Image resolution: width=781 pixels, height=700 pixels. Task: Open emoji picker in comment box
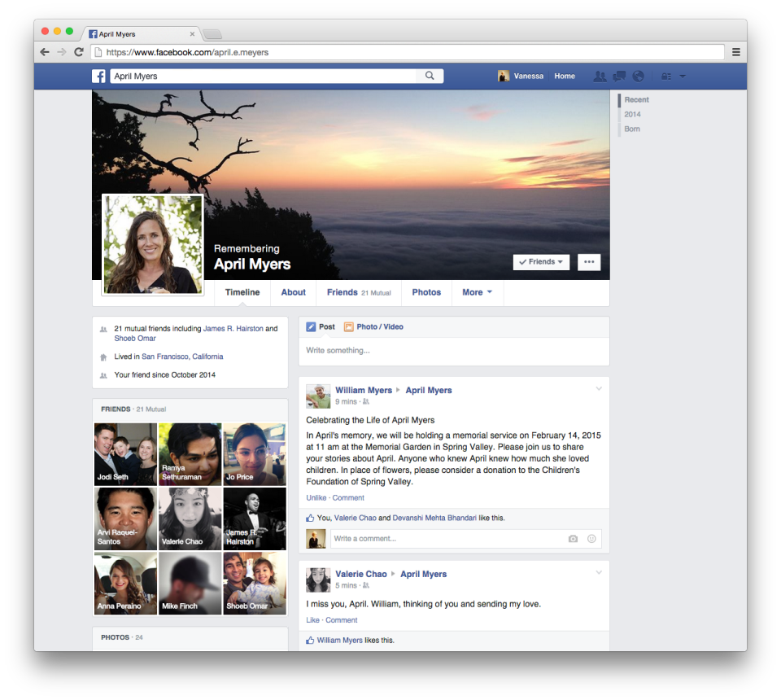pos(591,539)
